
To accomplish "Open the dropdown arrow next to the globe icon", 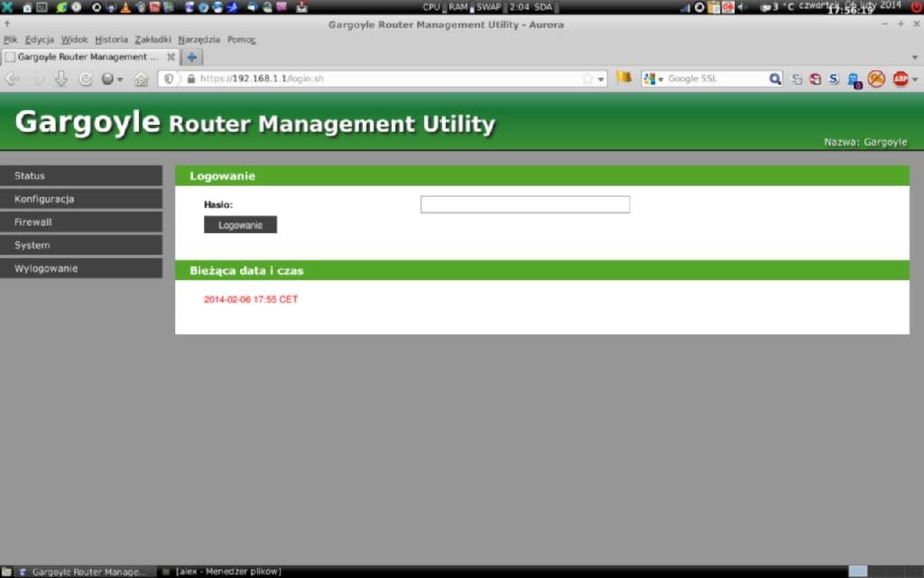I will (120, 79).
